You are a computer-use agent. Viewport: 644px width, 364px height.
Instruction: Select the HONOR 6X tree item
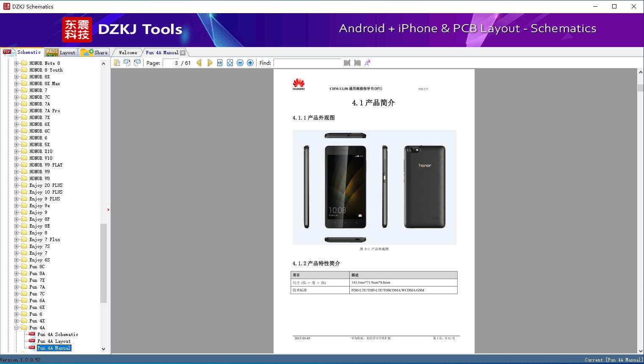pyautogui.click(x=39, y=124)
